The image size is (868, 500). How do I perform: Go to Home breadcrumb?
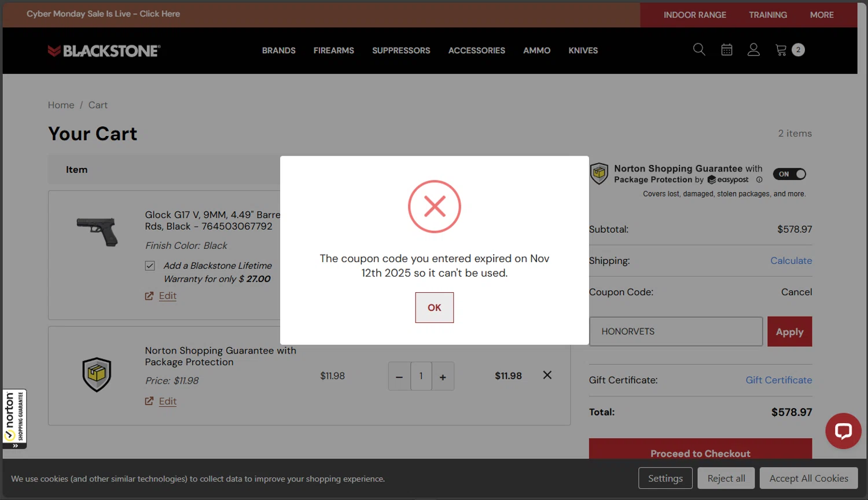(61, 105)
